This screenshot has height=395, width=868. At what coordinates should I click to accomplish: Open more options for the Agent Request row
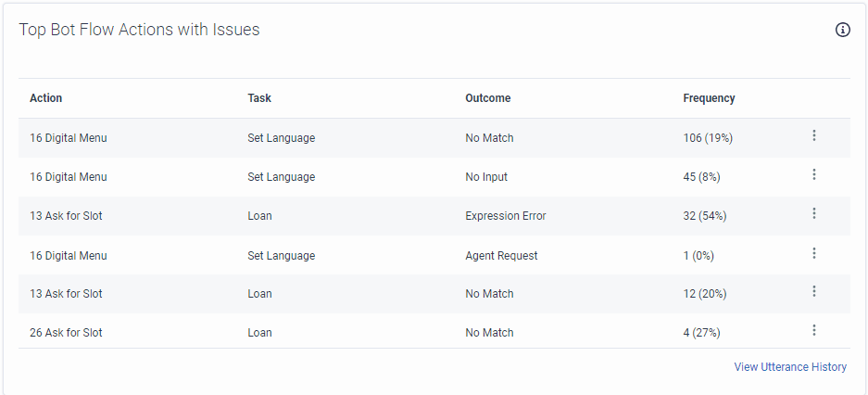(x=814, y=253)
